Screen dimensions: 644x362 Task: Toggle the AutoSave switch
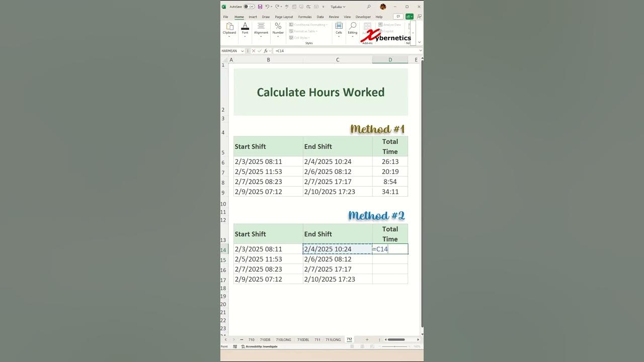pos(249,7)
